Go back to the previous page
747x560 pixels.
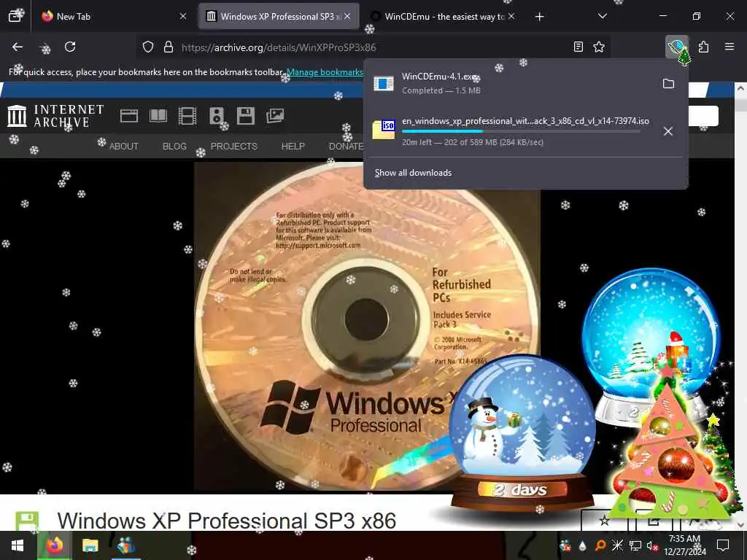coord(18,47)
